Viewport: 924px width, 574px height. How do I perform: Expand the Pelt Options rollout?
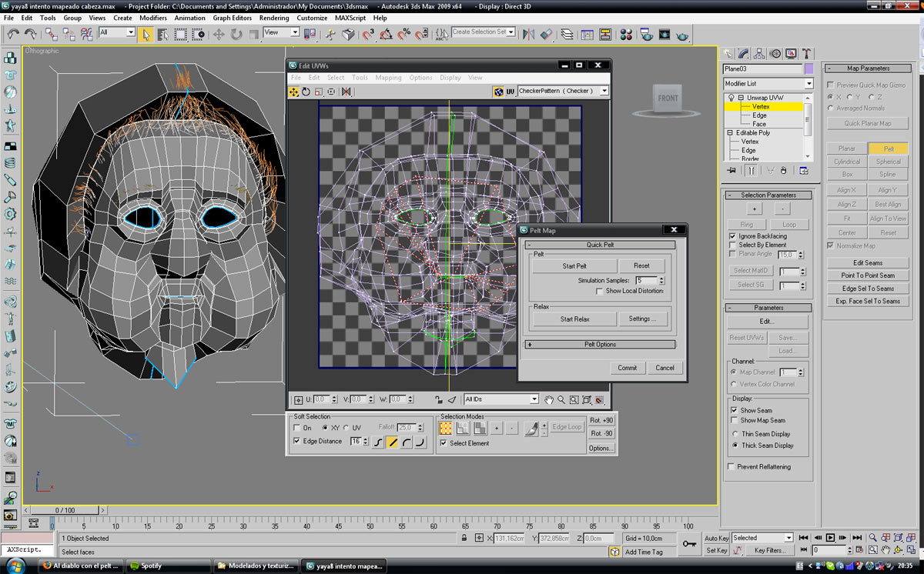coord(601,344)
